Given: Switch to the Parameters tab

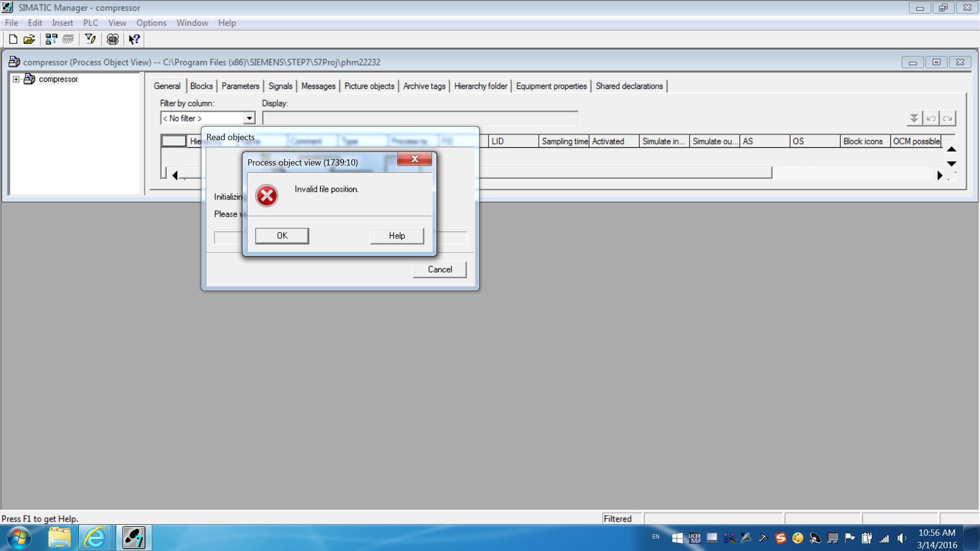Looking at the screenshot, I should 240,86.
